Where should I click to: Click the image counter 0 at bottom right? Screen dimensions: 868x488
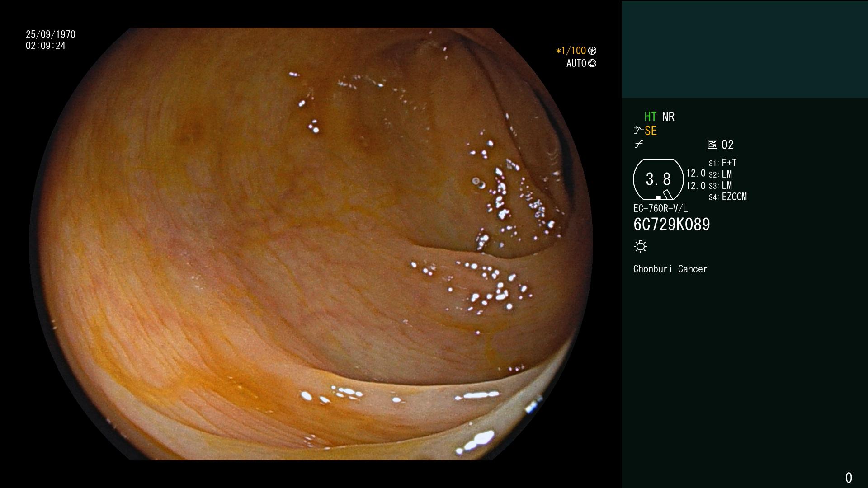coord(849,478)
